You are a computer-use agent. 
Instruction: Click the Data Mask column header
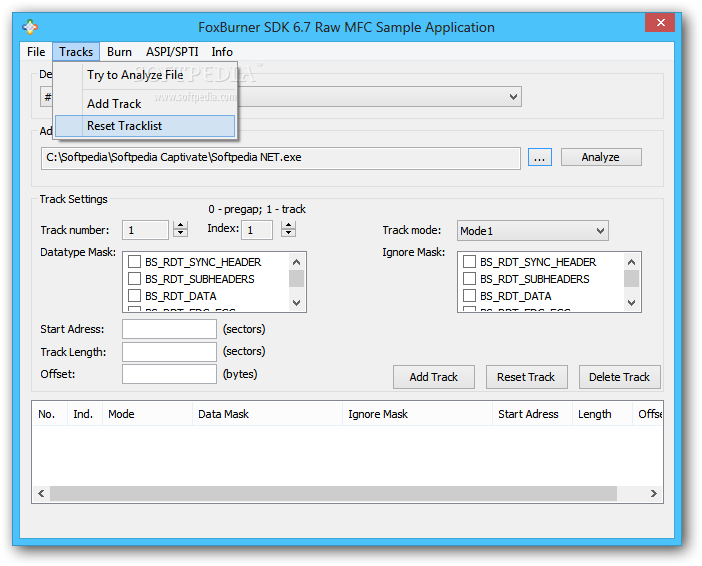point(267,414)
